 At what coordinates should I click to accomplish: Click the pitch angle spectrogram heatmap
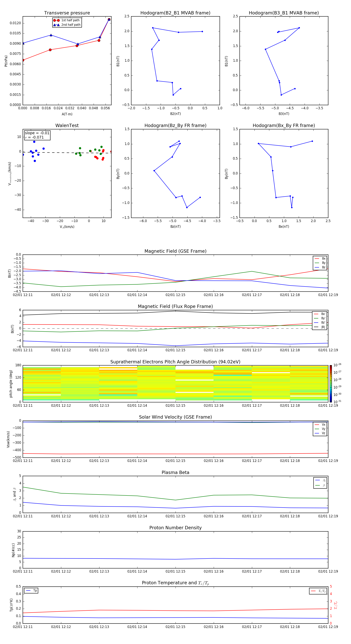tap(175, 383)
